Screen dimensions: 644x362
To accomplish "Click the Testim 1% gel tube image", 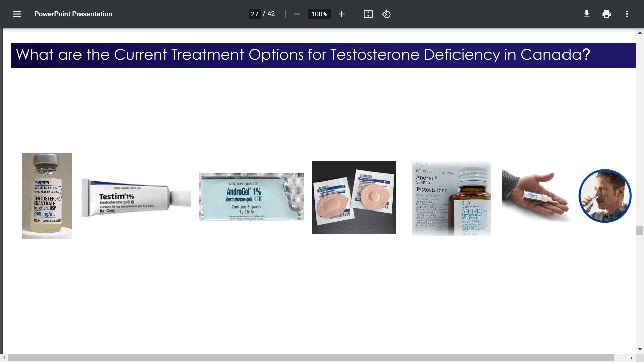I will [x=136, y=197].
